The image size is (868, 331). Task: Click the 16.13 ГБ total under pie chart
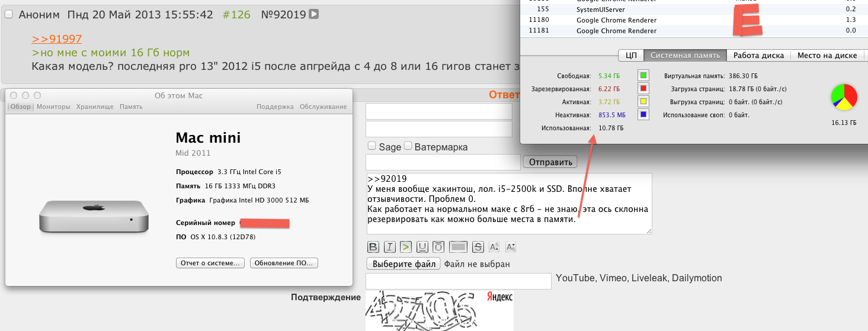[x=844, y=123]
